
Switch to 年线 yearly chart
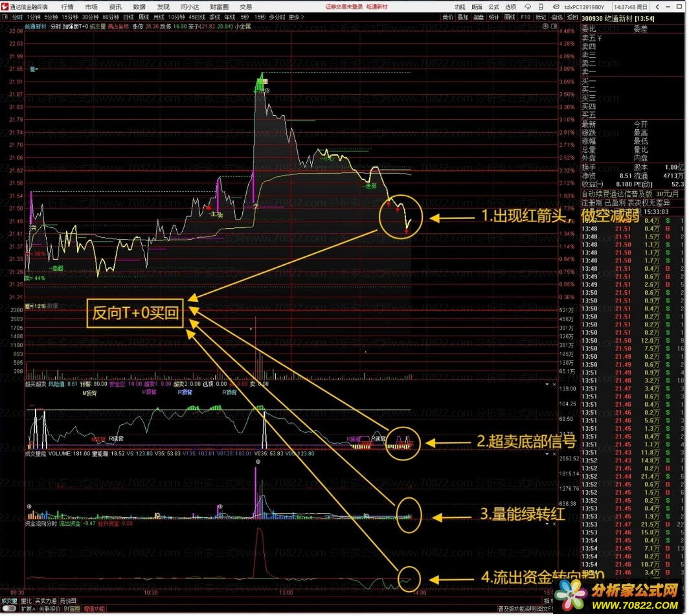pyautogui.click(x=229, y=17)
